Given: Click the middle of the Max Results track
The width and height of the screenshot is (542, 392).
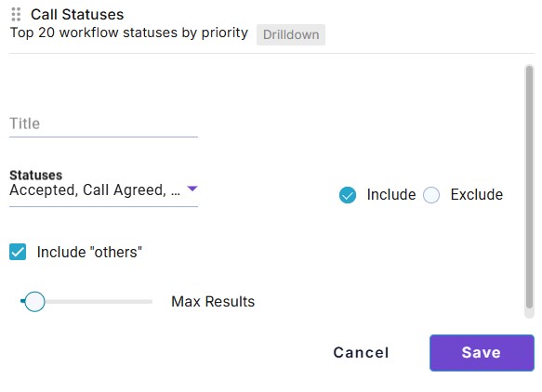Looking at the screenshot, I should tap(86, 302).
